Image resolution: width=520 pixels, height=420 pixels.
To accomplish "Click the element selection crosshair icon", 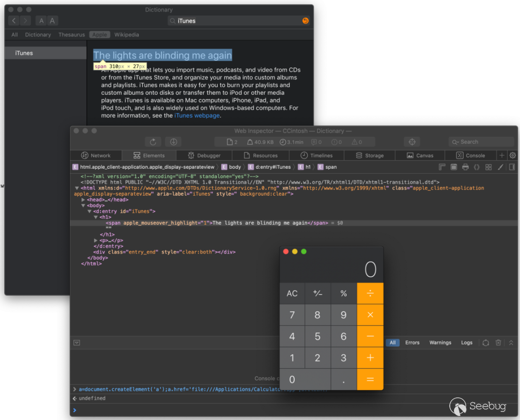I will coord(412,142).
